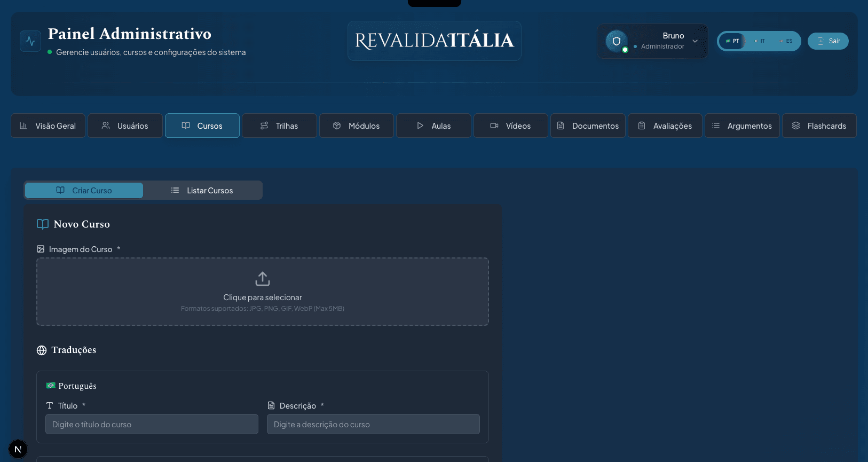Click the image icon beside Imagem do Curso
Image resolution: width=868 pixels, height=462 pixels.
click(41, 249)
